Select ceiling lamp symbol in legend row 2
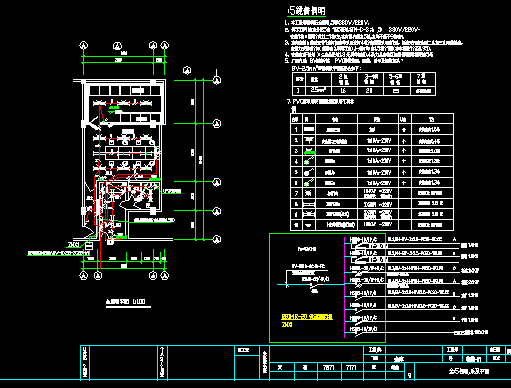 point(309,140)
